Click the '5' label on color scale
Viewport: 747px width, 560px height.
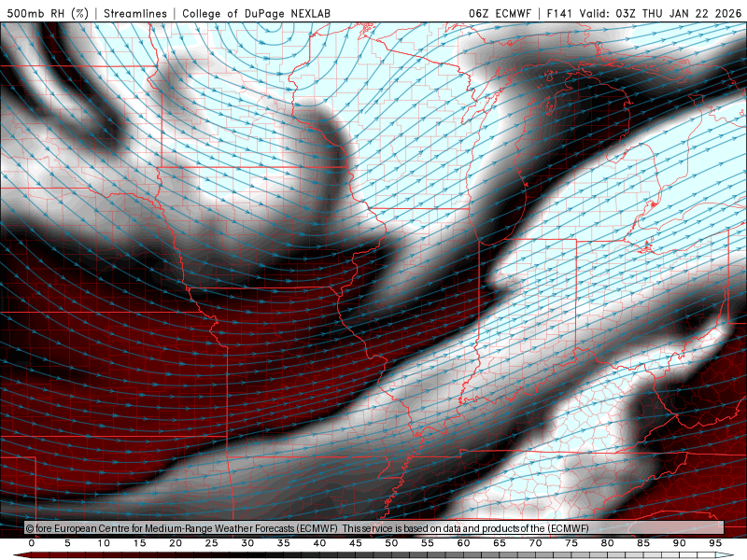(67, 543)
